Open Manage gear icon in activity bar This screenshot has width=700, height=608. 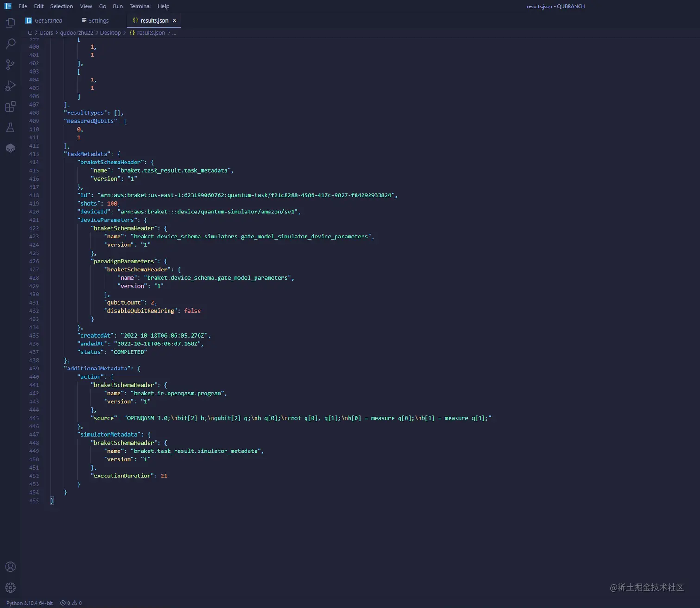pyautogui.click(x=10, y=588)
